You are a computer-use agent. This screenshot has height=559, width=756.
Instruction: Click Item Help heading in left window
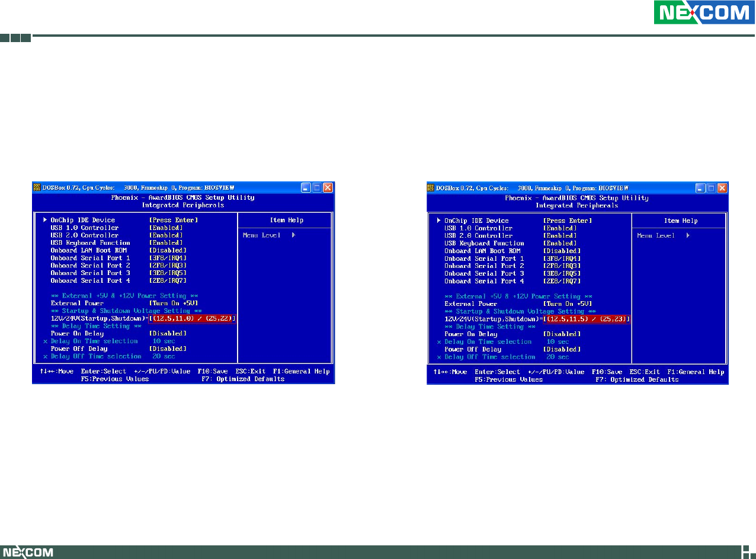point(287,220)
